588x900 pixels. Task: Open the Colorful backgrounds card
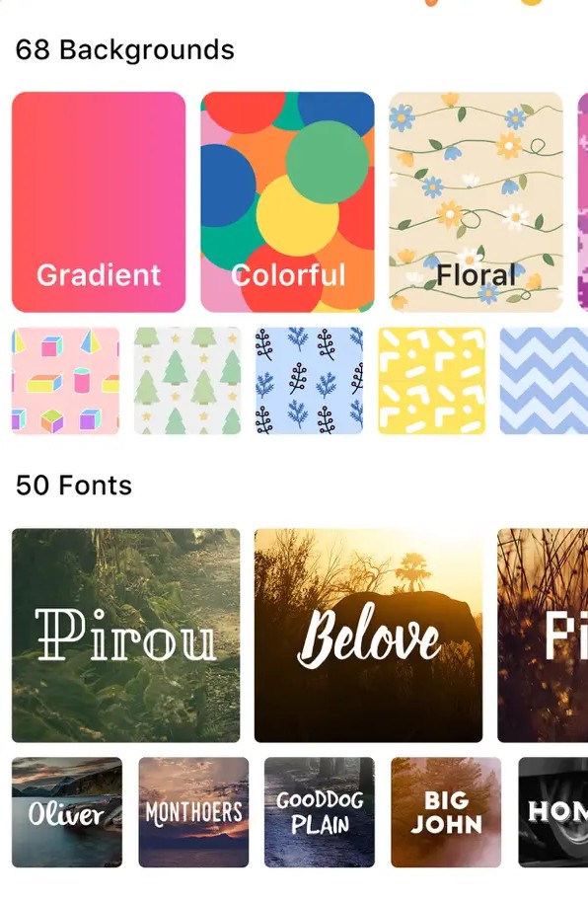coord(287,202)
